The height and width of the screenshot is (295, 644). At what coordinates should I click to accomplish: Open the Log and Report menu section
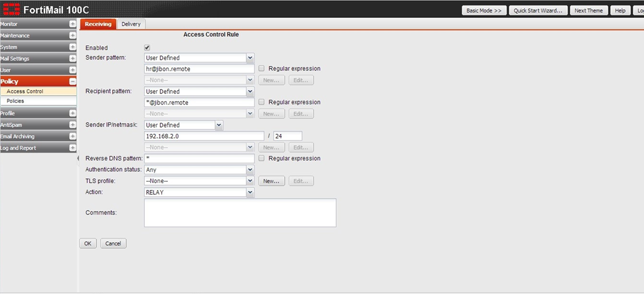tap(38, 148)
